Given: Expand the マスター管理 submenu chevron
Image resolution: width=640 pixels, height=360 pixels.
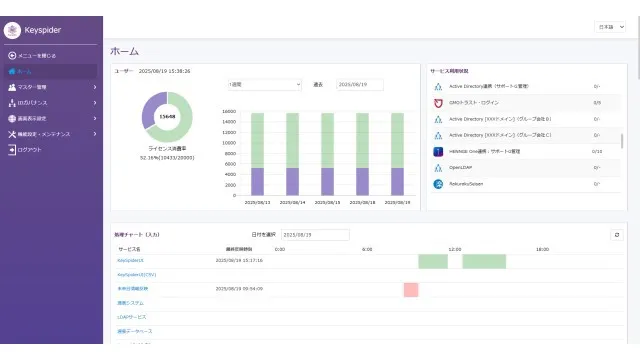Looking at the screenshot, I should click(x=95, y=87).
